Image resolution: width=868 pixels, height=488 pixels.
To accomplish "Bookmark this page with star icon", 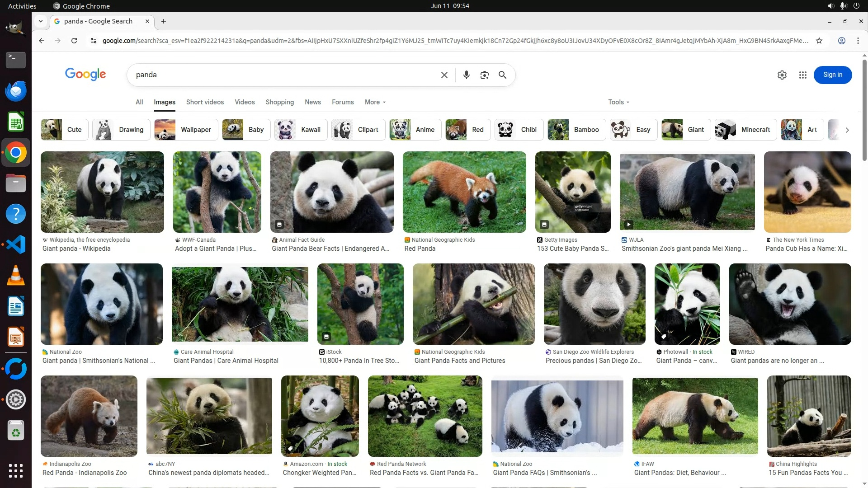I will pyautogui.click(x=819, y=41).
